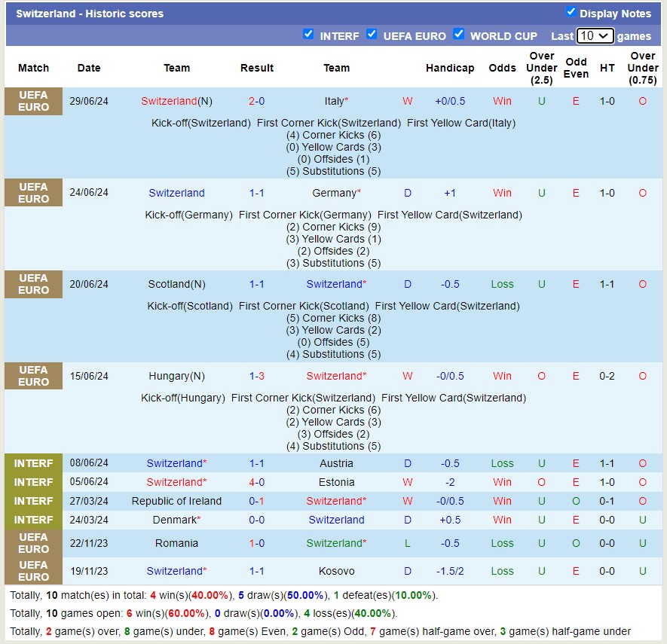Click the 4-0 score versus Estonia

256,482
